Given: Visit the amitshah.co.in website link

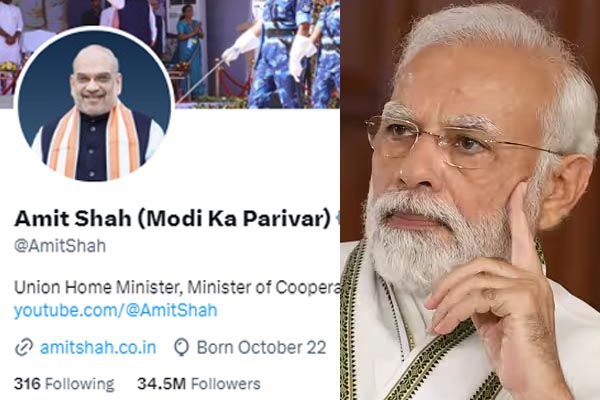Looking at the screenshot, I should [x=98, y=348].
